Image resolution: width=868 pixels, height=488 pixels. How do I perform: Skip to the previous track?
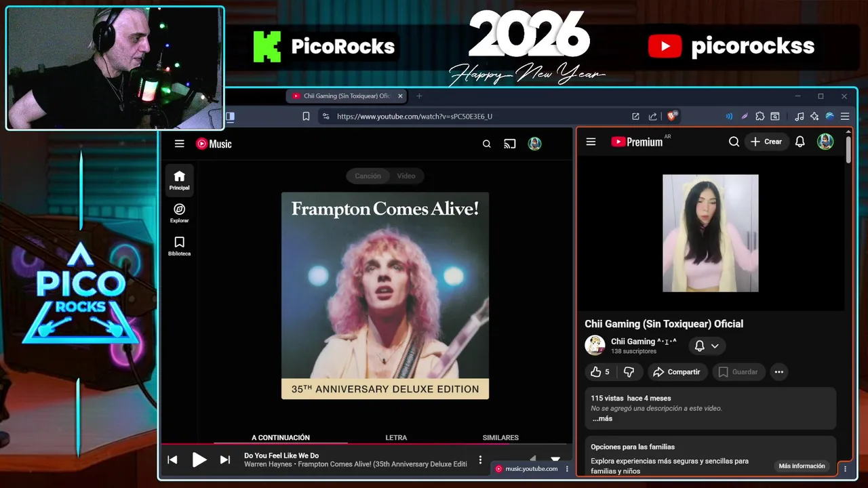pos(172,460)
